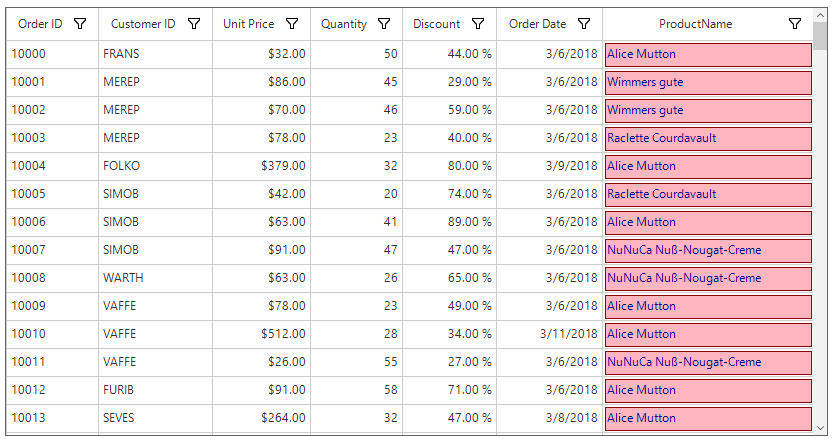
Task: Click Raclette Courdavault product in row 10003
Action: tap(708, 139)
